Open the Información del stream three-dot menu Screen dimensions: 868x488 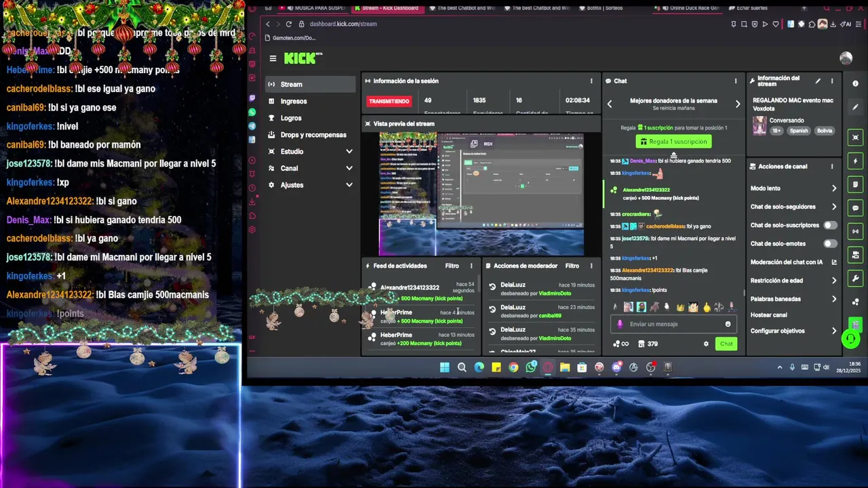[x=832, y=81]
